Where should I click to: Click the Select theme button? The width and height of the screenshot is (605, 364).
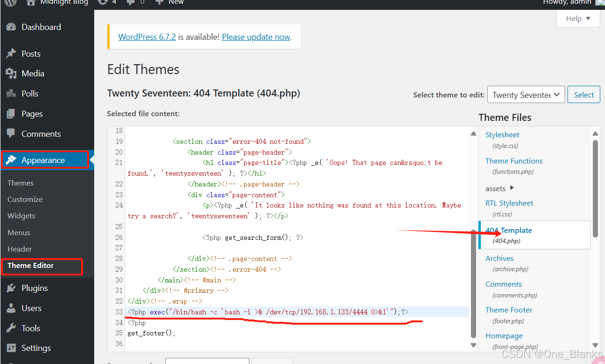click(583, 95)
